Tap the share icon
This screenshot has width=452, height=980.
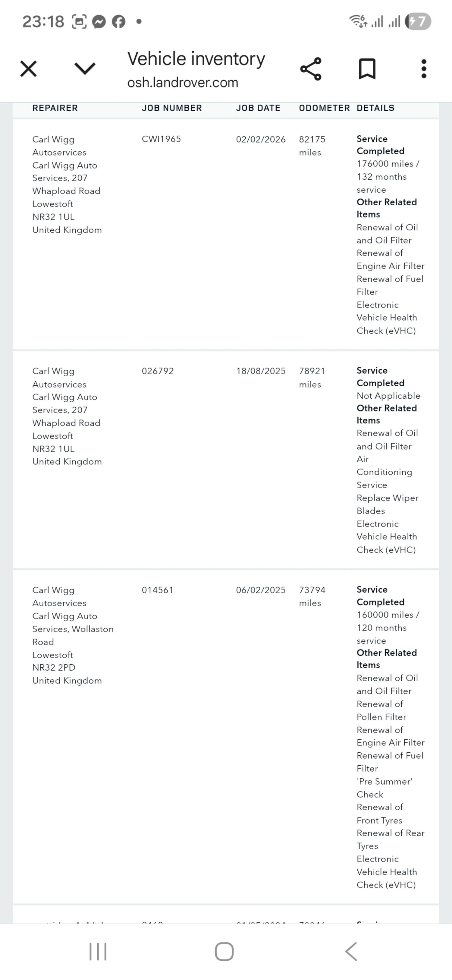tap(311, 69)
